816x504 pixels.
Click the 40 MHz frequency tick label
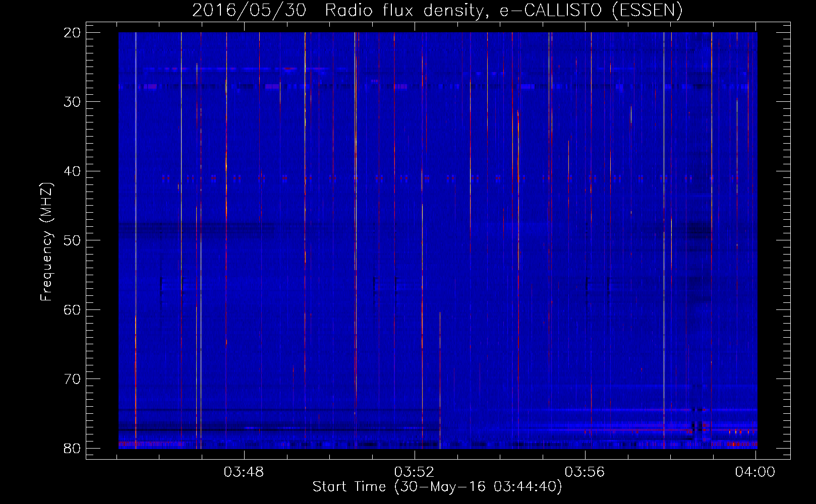[x=73, y=171]
